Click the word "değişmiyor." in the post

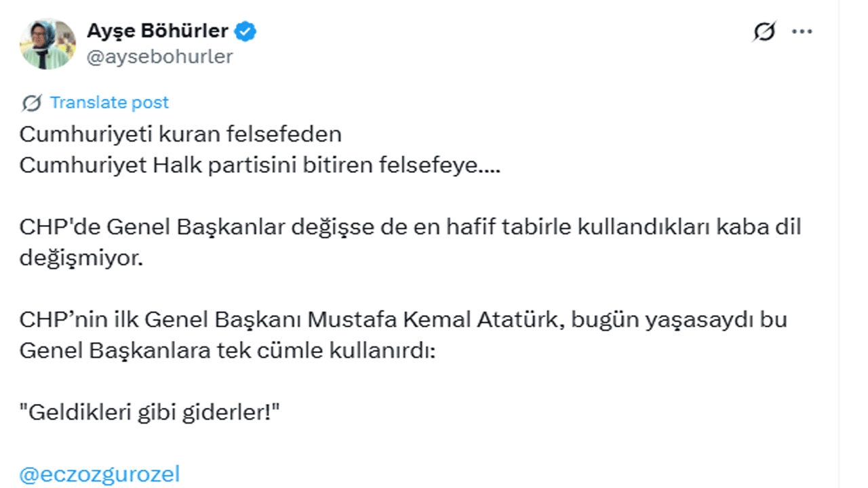81,258
